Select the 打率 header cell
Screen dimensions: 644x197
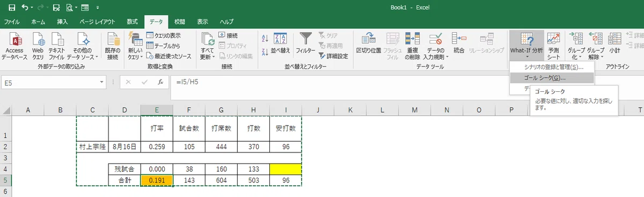coord(157,129)
